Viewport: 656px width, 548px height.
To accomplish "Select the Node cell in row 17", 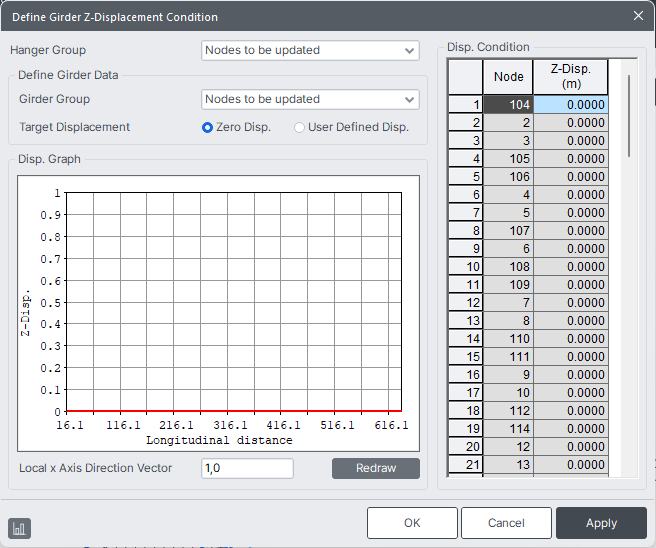I will coord(508,392).
